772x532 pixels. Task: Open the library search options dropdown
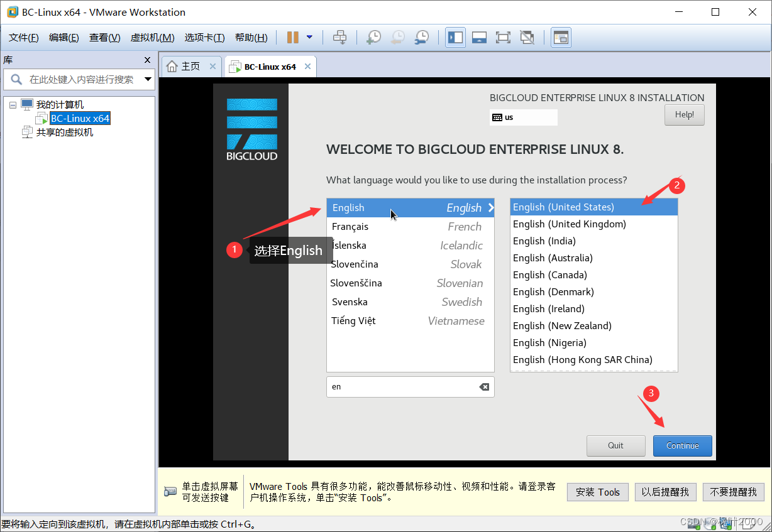point(146,79)
